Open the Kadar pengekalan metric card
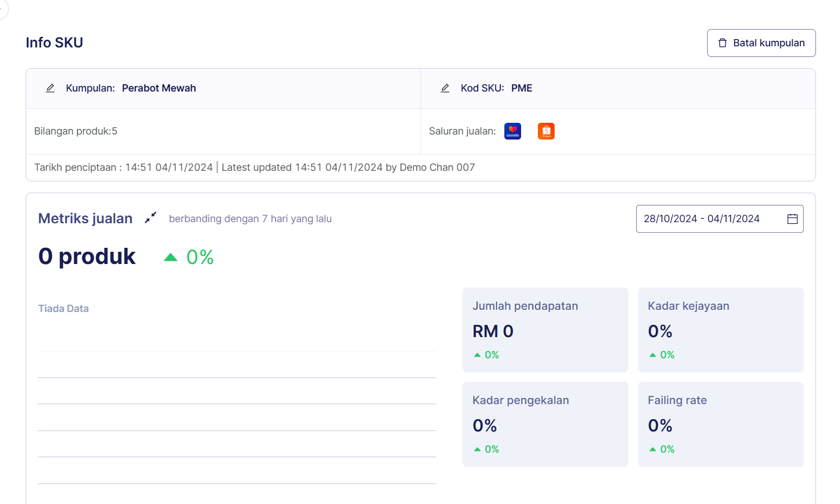840x504 pixels. click(x=545, y=424)
